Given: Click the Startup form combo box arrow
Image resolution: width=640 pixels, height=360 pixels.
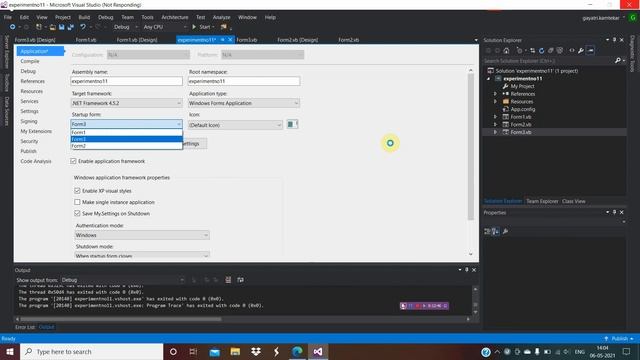Looking at the screenshot, I should [x=179, y=124].
